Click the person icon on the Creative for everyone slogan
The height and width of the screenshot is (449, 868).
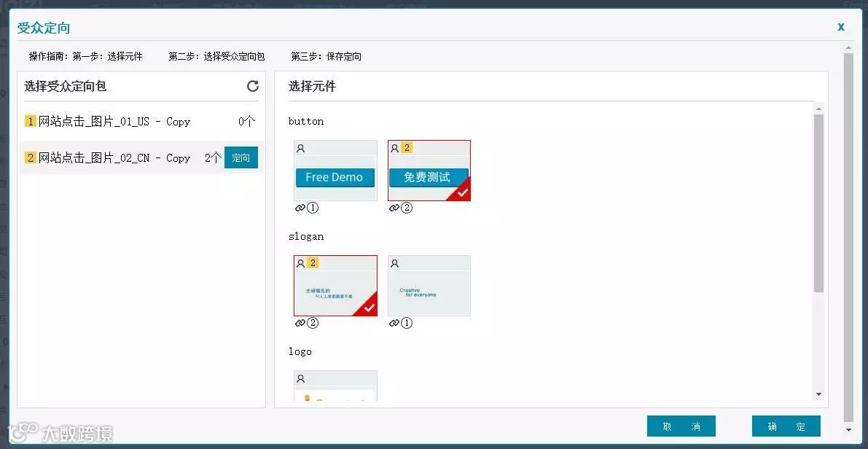pyautogui.click(x=395, y=263)
